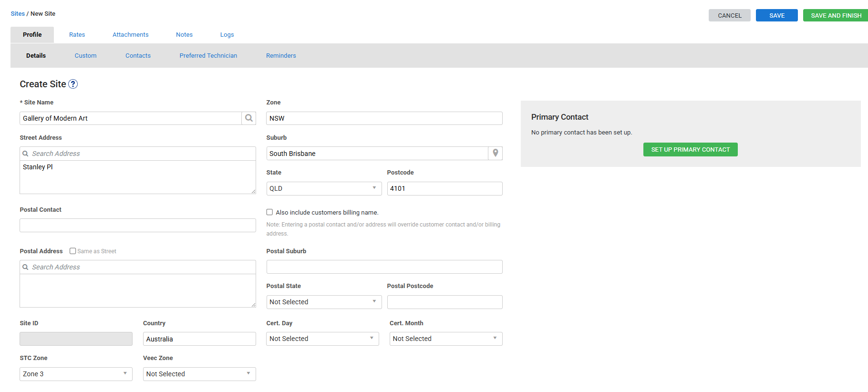Tick 'Also include customers billing name' checkbox
This screenshot has width=868, height=392.
269,212
